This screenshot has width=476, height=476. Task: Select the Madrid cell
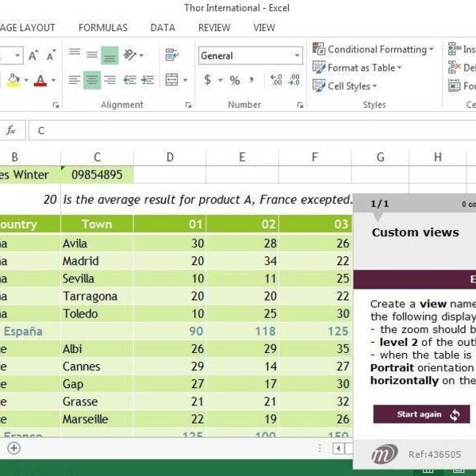97,261
